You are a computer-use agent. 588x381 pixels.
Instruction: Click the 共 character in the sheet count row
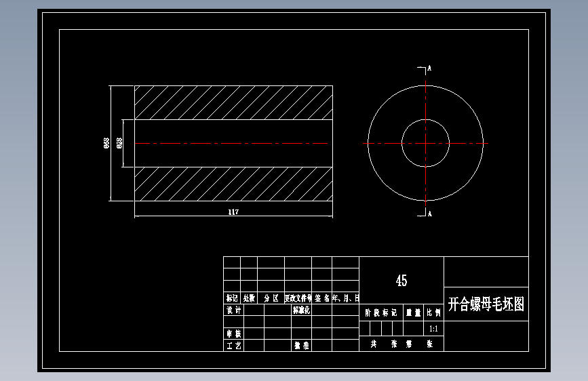pos(374,344)
